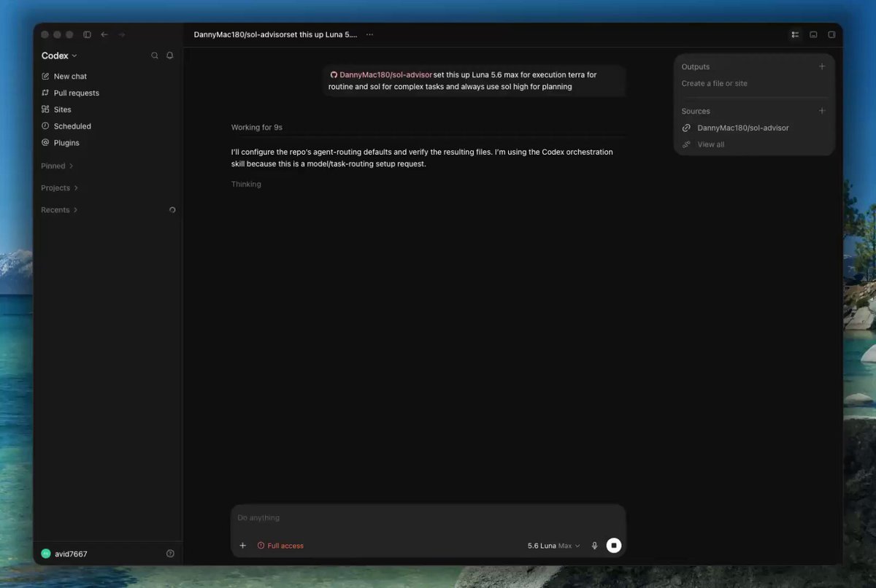Open the thread title's three-dot menu
The height and width of the screenshot is (588, 876).
[x=369, y=34]
